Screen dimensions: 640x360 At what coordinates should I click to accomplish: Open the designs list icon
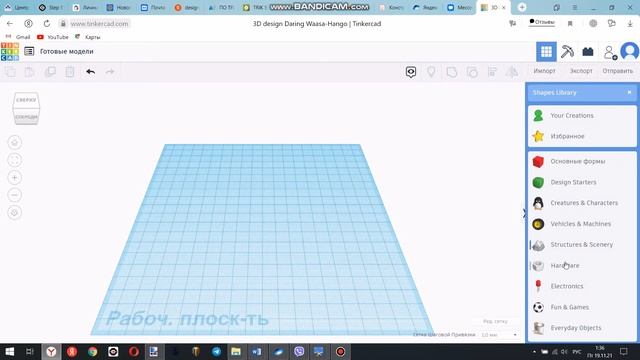click(29, 51)
